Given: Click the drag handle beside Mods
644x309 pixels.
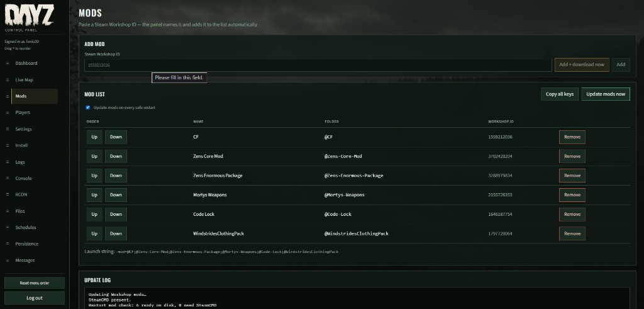Looking at the screenshot, I should coord(8,96).
